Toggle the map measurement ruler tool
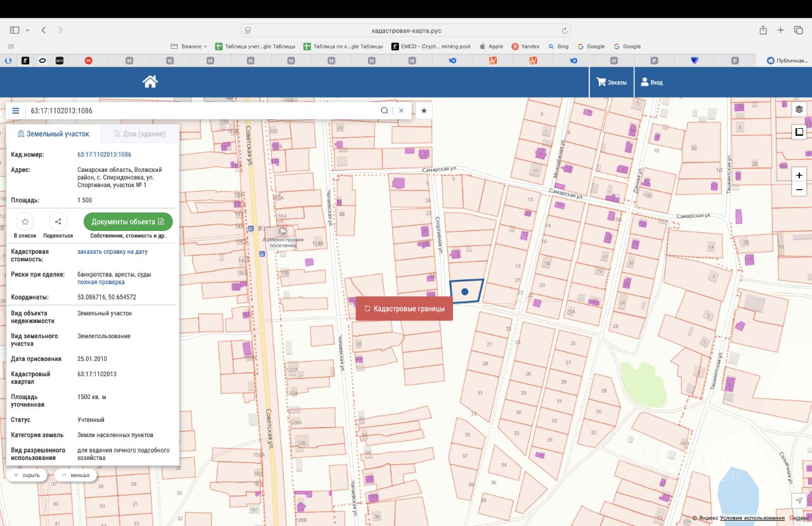The height and width of the screenshot is (526, 812). click(799, 132)
